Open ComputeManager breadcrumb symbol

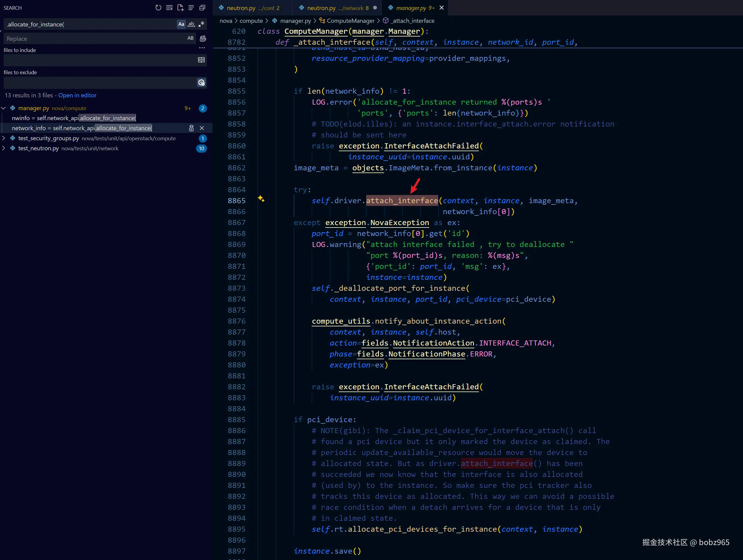click(350, 21)
